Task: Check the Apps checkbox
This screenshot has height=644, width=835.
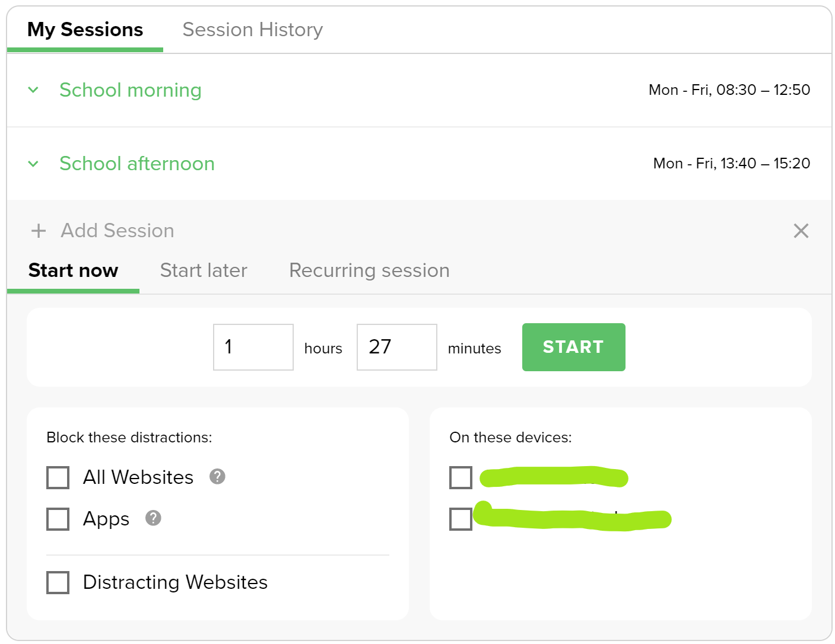Action: point(58,519)
